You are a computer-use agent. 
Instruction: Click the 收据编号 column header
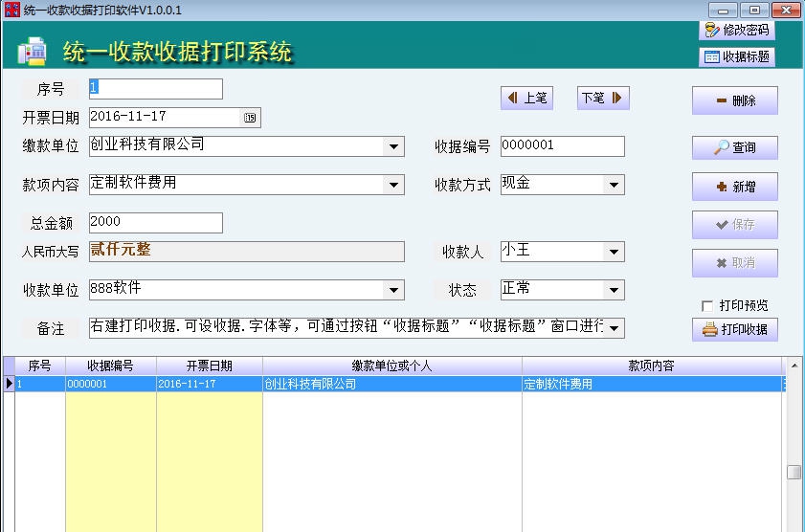pyautogui.click(x=110, y=366)
